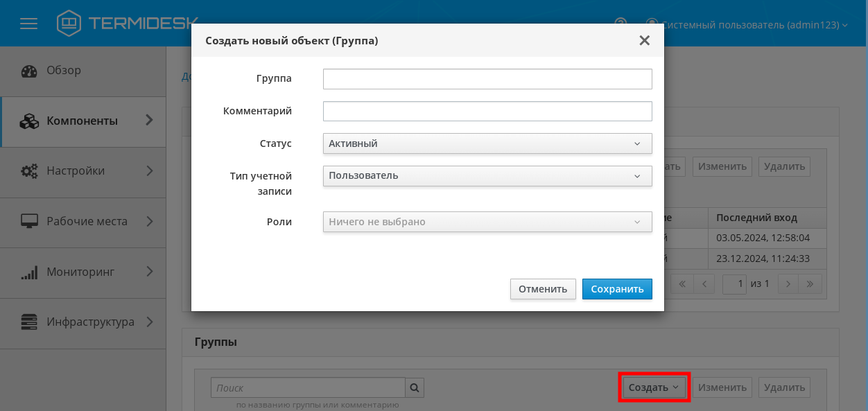Select the row with 03.05.2024, 12:58:04

tap(763, 238)
